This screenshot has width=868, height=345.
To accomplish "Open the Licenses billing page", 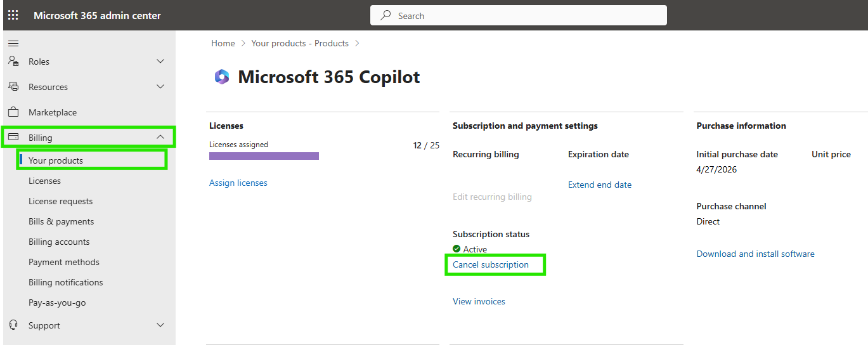I will 44,181.
